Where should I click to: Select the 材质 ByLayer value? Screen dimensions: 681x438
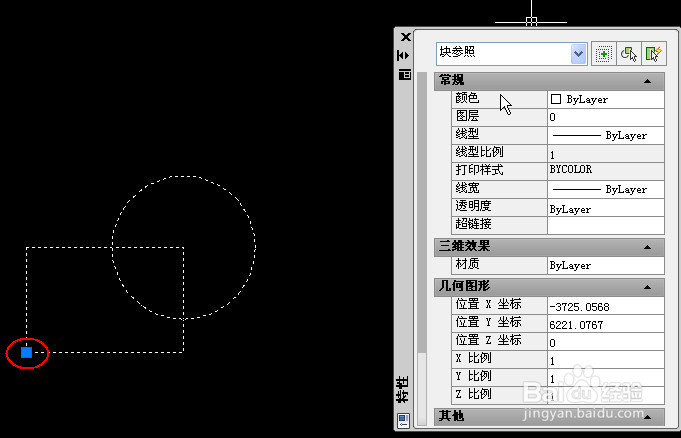pyautogui.click(x=605, y=265)
